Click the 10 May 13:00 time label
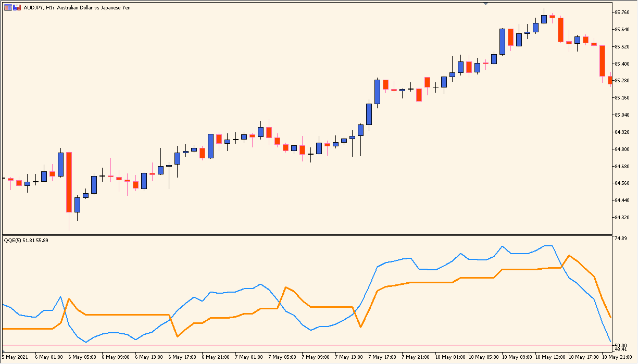 (x=551, y=357)
